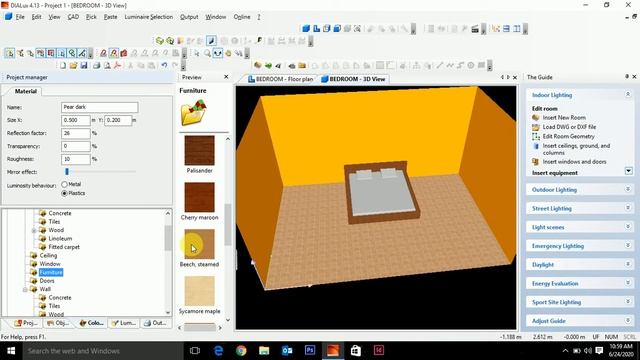Click the black clapperboard video toolbar icon
This screenshot has height=360, width=640.
click(x=475, y=29)
